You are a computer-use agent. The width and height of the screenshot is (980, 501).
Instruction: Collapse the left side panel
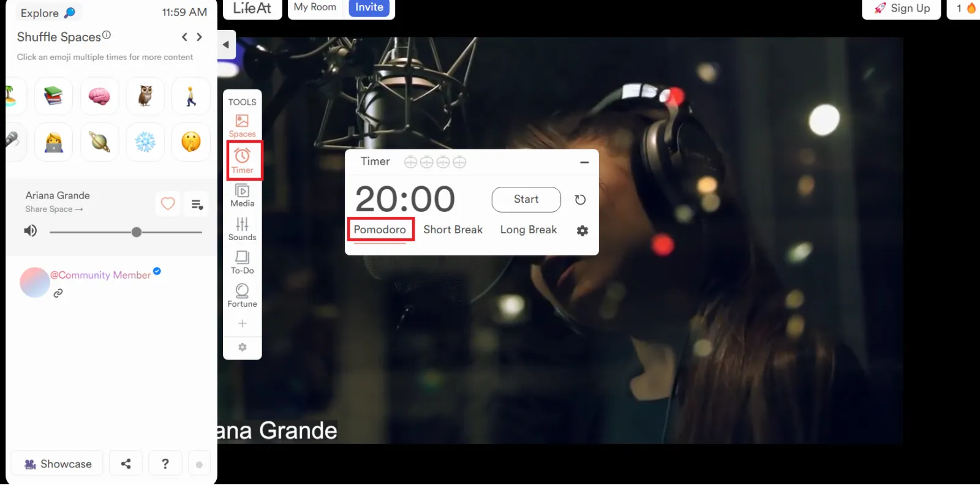click(226, 45)
